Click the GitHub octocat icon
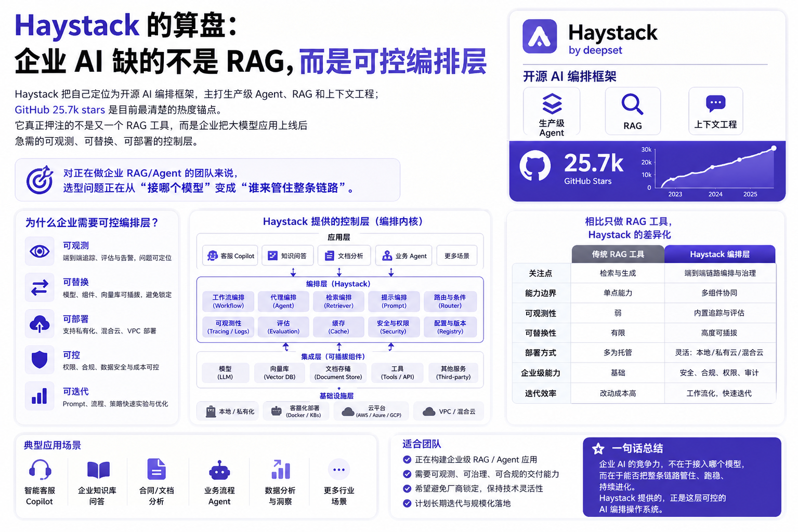 [535, 166]
